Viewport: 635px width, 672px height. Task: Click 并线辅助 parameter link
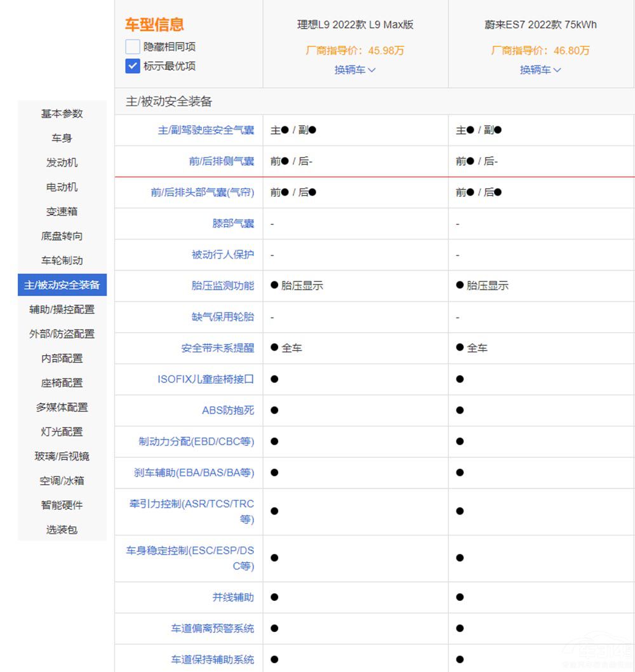(x=233, y=597)
